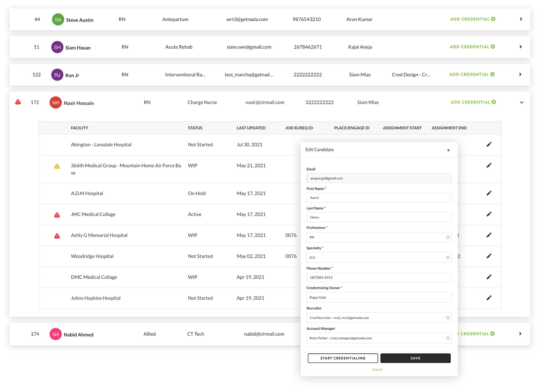Image resolution: width=540 pixels, height=392 pixels.
Task: Click into the First Name field
Action: (x=379, y=198)
